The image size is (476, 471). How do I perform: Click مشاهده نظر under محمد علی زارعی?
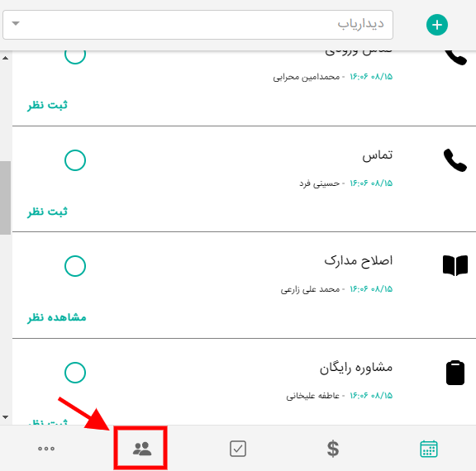pyautogui.click(x=57, y=317)
